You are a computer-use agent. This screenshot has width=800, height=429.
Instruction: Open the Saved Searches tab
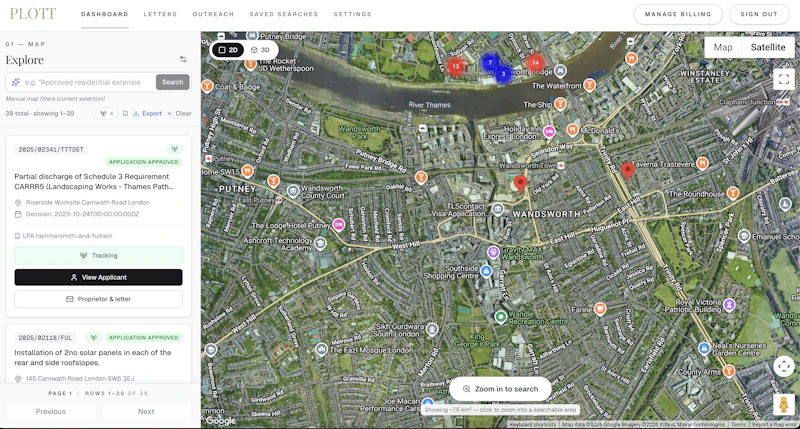(284, 14)
